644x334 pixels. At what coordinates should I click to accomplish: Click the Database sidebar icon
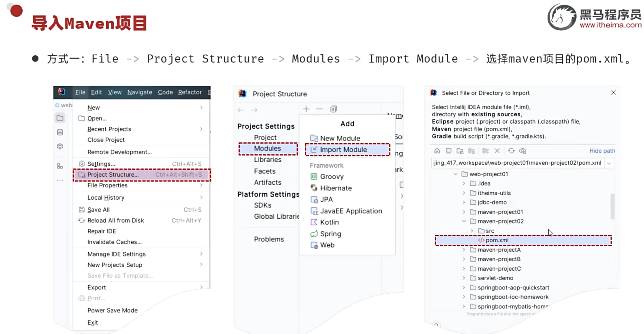(x=60, y=132)
